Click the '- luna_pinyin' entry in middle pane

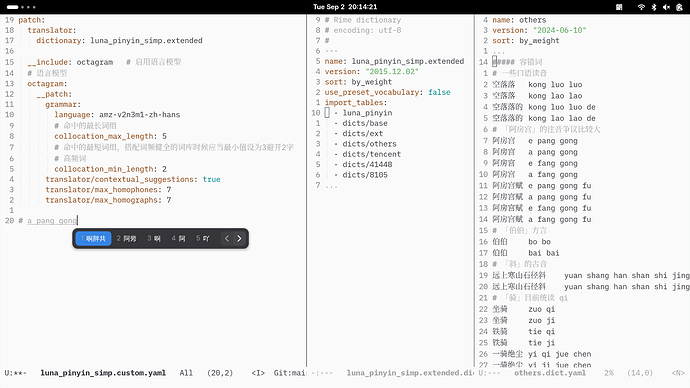pyautogui.click(x=363, y=113)
